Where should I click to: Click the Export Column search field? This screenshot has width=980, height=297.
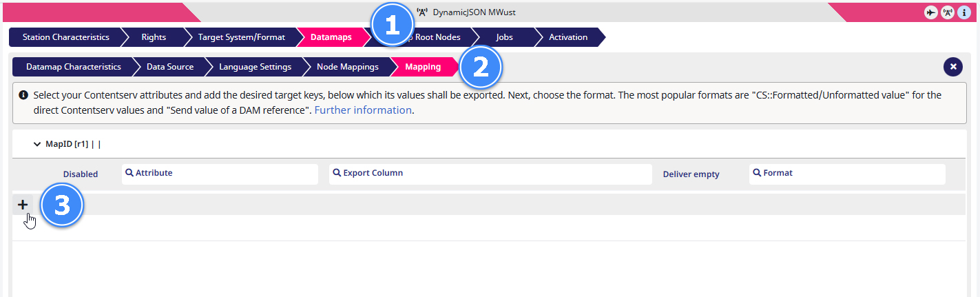pos(490,174)
